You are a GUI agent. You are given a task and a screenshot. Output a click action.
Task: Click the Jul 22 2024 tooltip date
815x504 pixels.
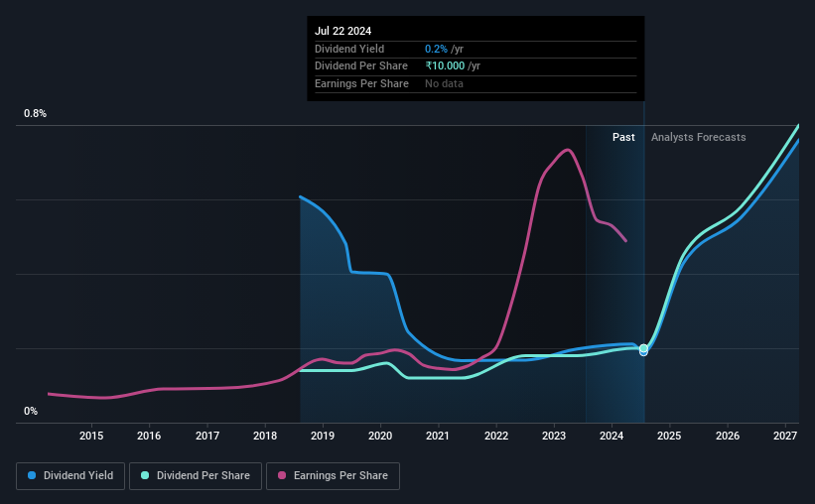coord(343,31)
